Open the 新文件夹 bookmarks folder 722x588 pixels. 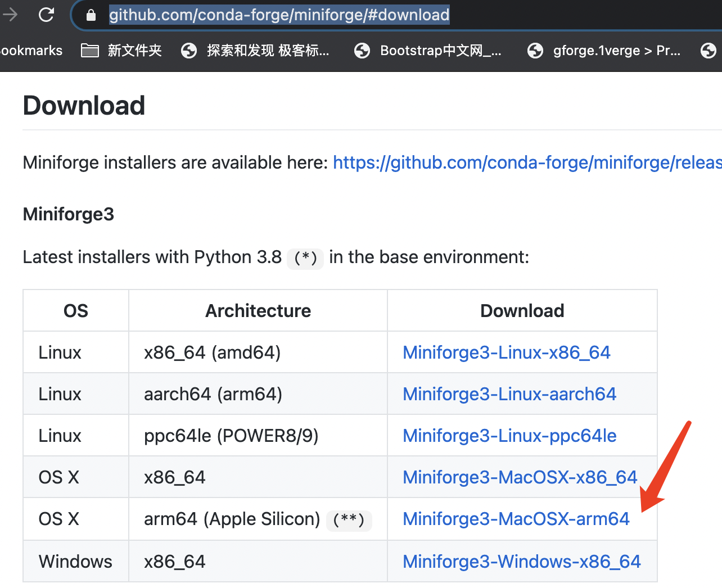(x=135, y=51)
